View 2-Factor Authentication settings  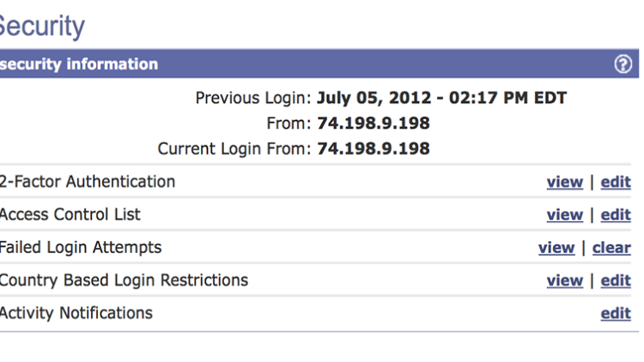pyautogui.click(x=565, y=182)
